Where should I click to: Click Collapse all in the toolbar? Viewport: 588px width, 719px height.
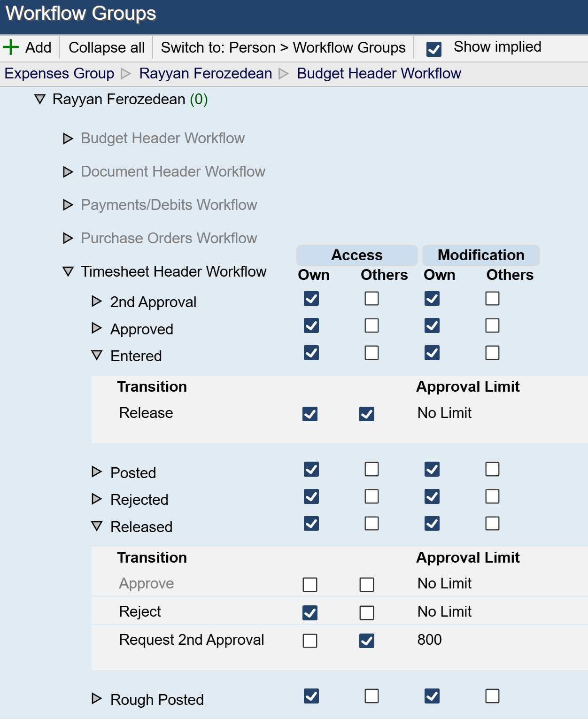[x=107, y=48]
